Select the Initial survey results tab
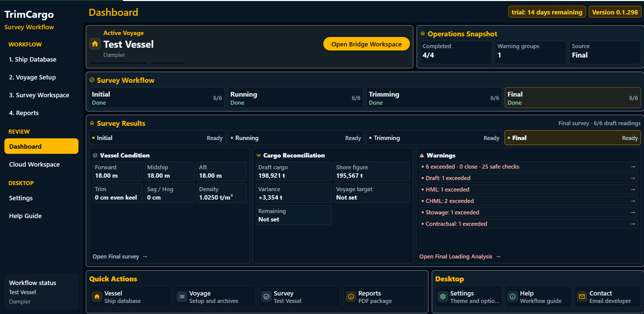644x314 pixels. [x=157, y=138]
